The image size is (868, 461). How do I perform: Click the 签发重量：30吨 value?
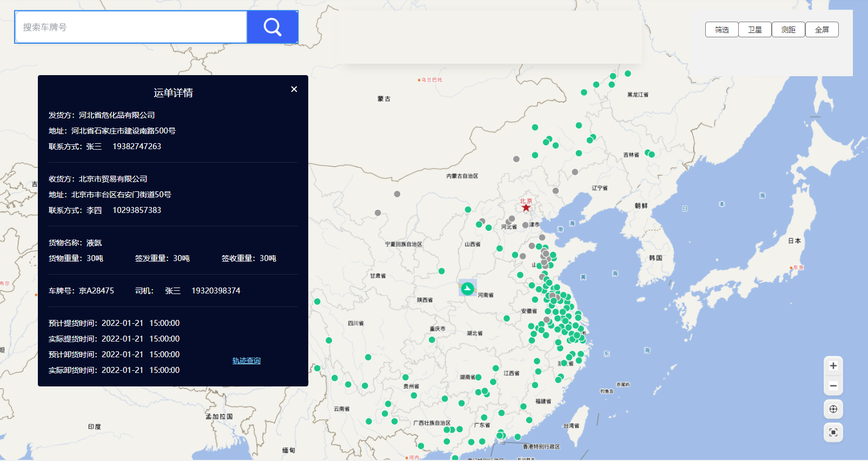[x=162, y=258]
